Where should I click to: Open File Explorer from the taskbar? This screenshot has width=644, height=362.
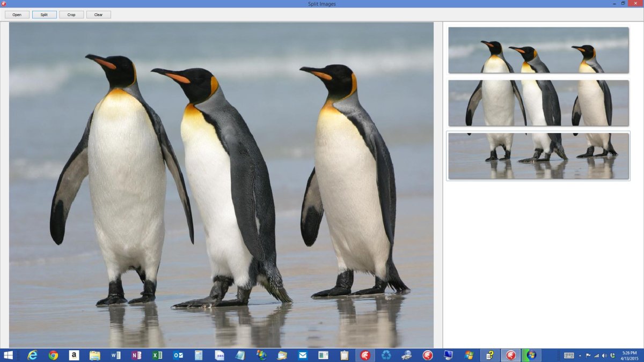click(95, 355)
